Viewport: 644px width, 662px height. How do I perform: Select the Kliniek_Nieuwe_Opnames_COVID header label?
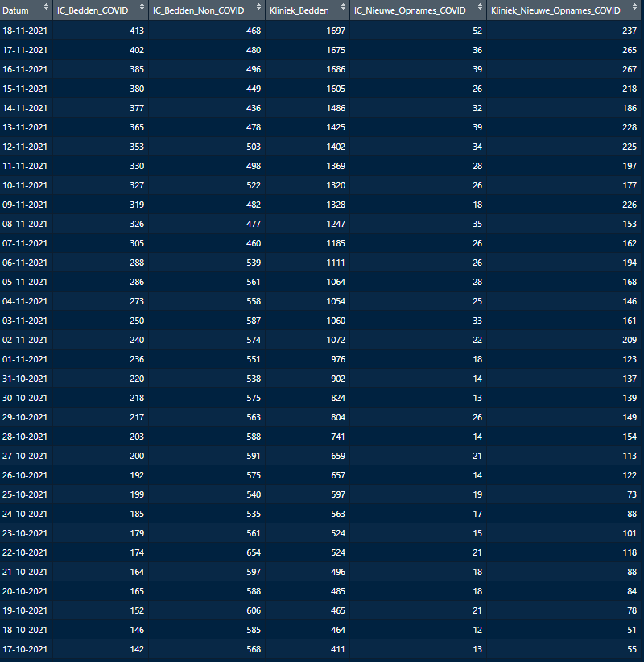[x=555, y=10]
